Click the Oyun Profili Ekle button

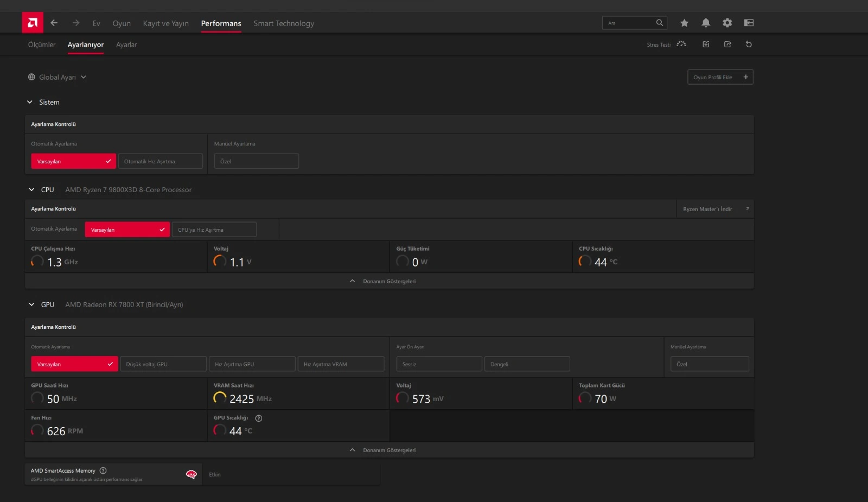point(720,77)
